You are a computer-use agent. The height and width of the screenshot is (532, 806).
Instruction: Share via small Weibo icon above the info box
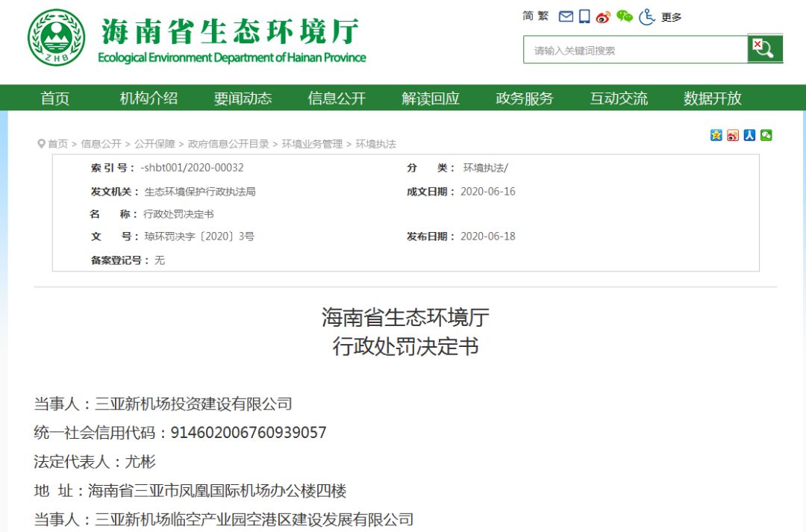733,135
